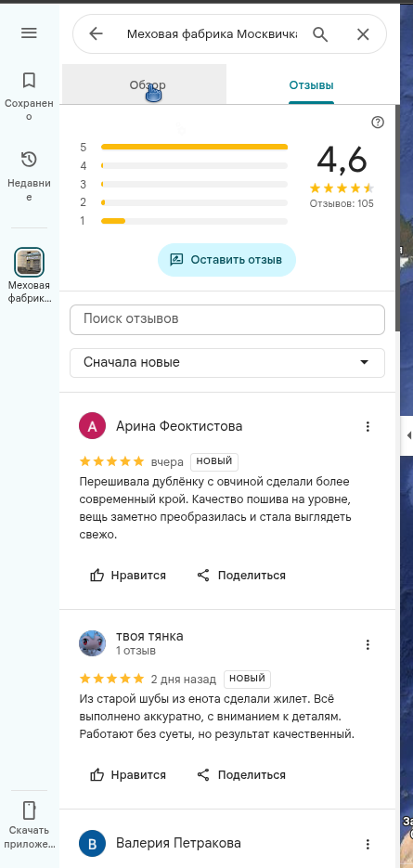
Task: Filter reviews by the 5-star bar
Action: 194,148
